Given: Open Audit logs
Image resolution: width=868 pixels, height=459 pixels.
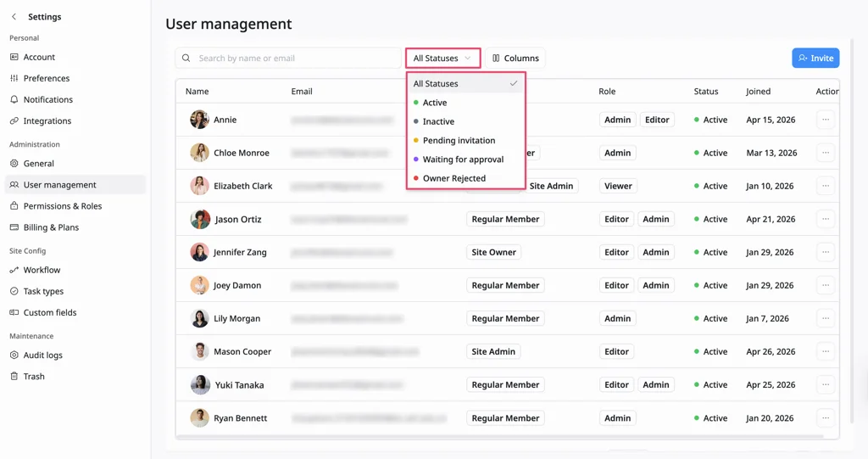Looking at the screenshot, I should tap(42, 355).
